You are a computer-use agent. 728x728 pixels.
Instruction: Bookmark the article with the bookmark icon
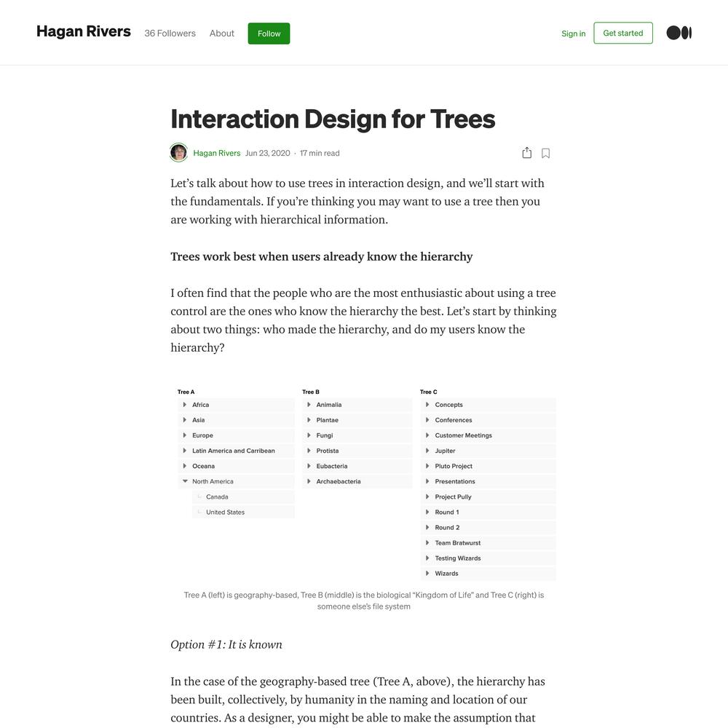545,153
